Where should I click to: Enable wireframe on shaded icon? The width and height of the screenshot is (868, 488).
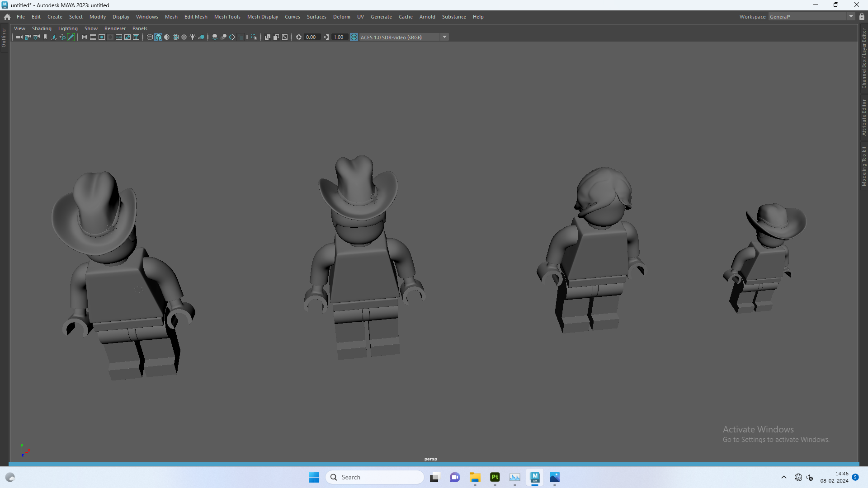175,37
